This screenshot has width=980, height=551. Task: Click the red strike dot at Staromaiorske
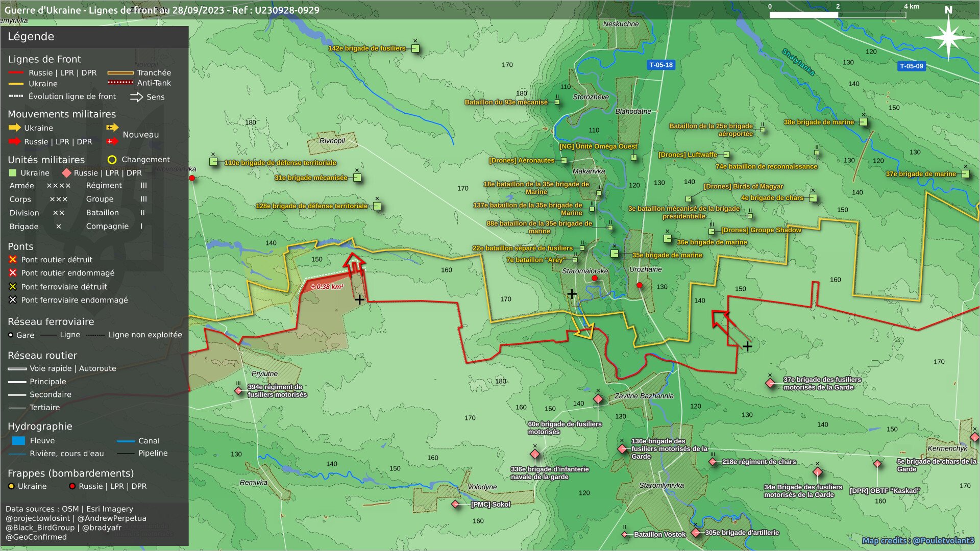595,278
